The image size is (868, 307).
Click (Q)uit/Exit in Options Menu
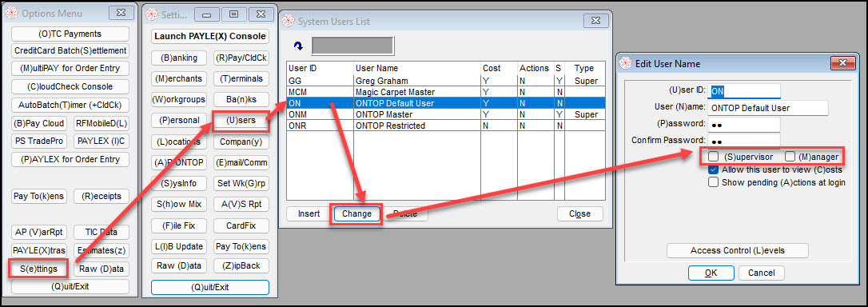pos(70,286)
